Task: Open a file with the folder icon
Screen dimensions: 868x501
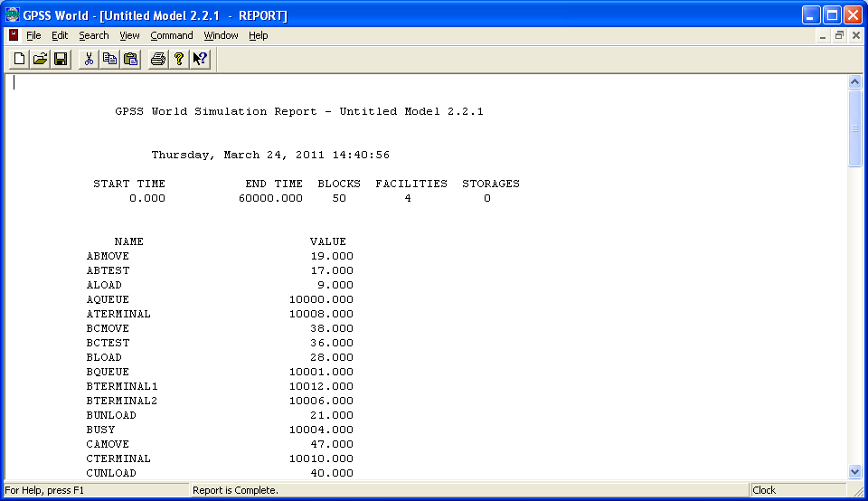Action: [40, 59]
